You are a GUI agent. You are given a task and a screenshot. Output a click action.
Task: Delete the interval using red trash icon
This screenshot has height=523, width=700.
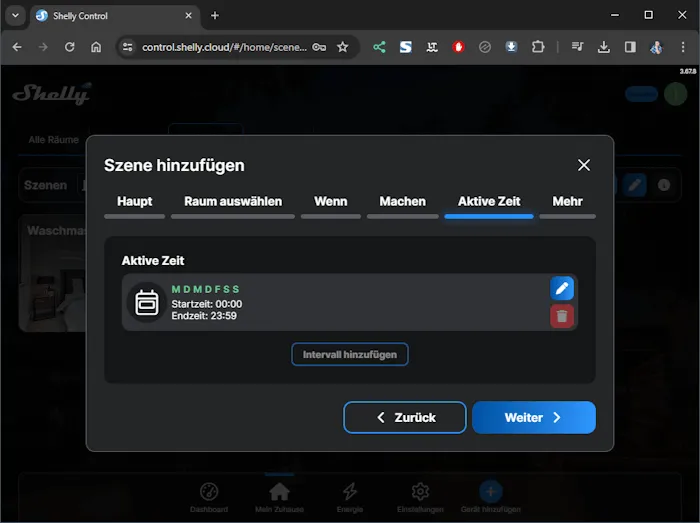[562, 316]
